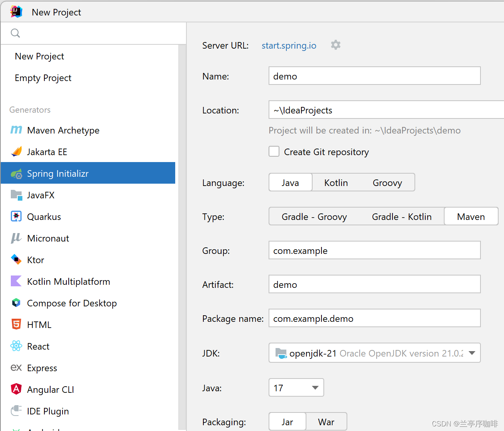
Task: Choose Gradle - Groovy build type
Action: [314, 216]
